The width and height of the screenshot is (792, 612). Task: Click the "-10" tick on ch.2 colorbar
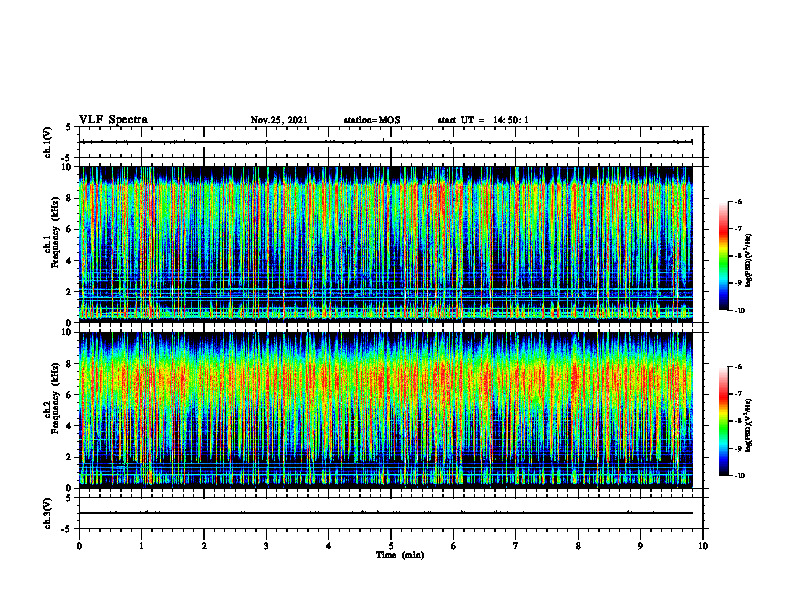(739, 476)
